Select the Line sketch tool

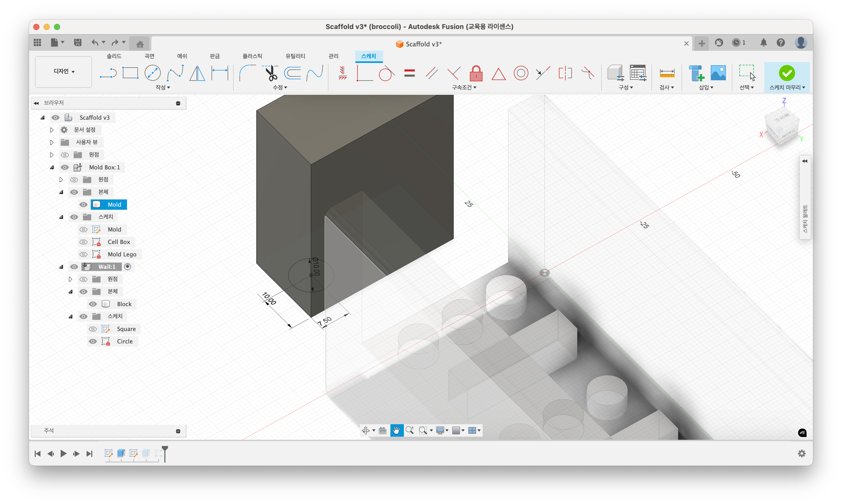point(108,73)
